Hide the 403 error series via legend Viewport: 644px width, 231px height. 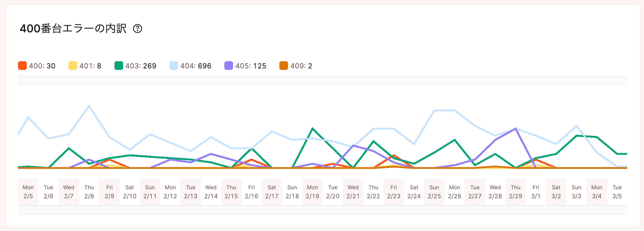pyautogui.click(x=135, y=66)
